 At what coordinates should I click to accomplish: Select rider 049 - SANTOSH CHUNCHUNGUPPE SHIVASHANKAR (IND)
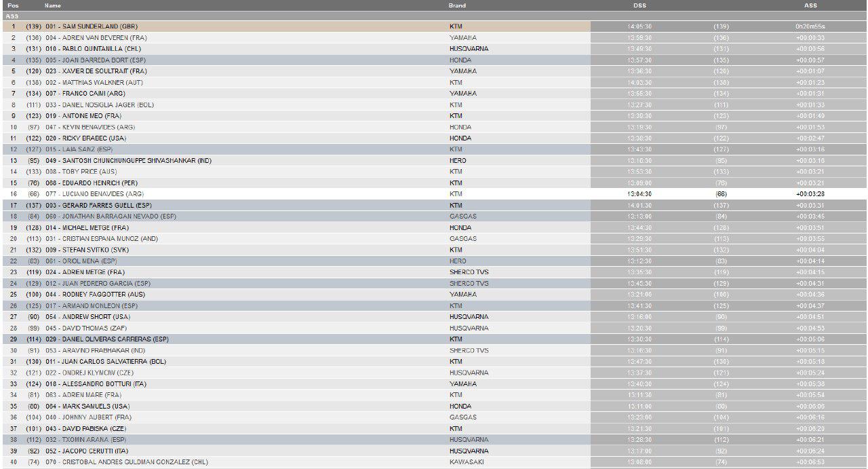pyautogui.click(x=130, y=160)
